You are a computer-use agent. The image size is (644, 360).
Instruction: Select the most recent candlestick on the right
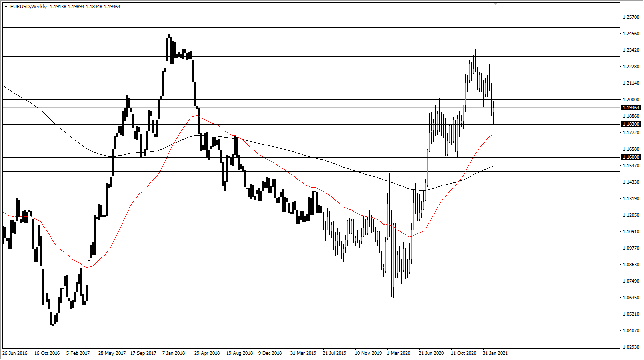coord(493,110)
